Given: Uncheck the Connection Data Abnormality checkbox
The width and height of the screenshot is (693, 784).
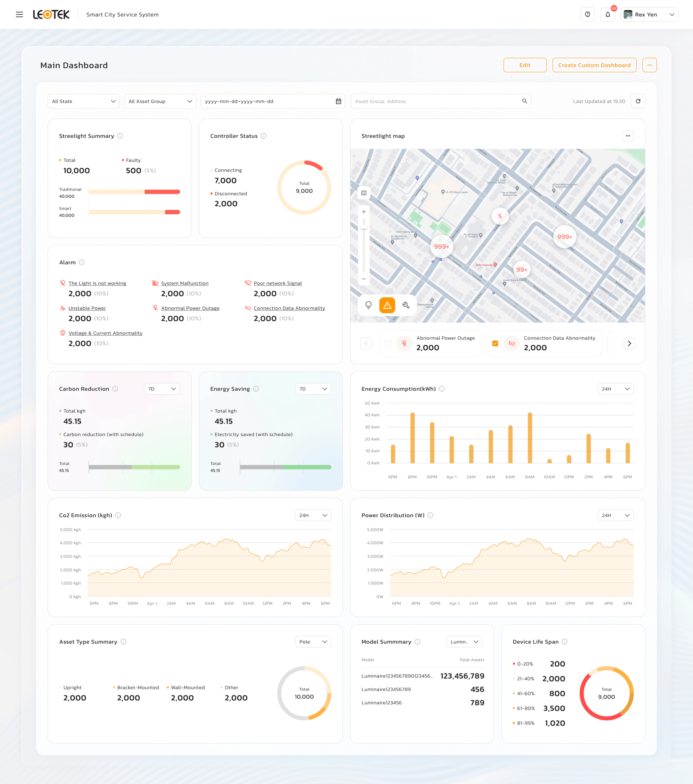Looking at the screenshot, I should click(x=495, y=343).
